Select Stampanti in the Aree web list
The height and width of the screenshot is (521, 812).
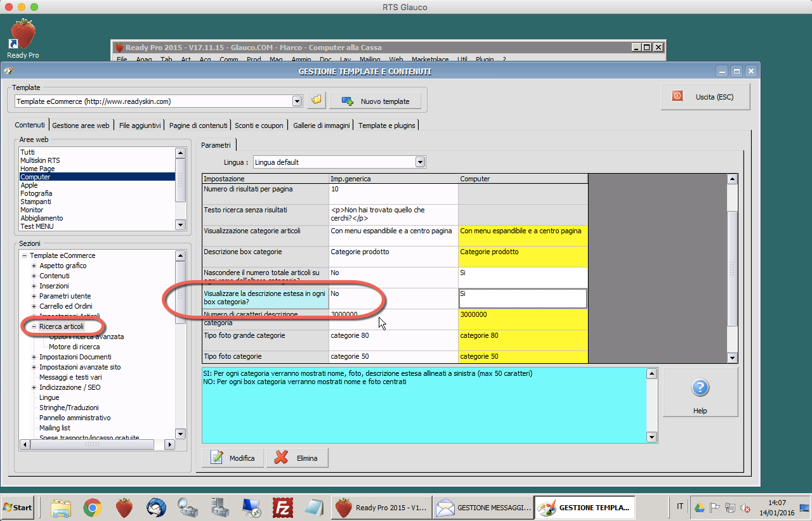coord(97,202)
